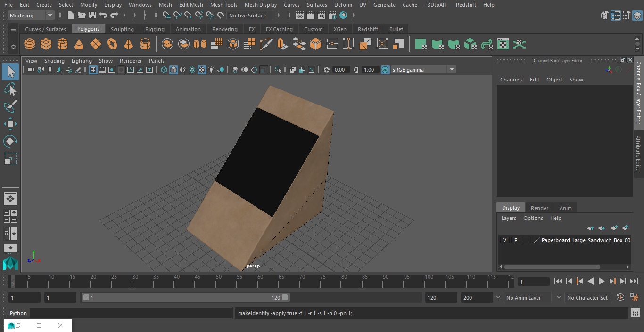The width and height of the screenshot is (644, 332).
Task: Open the Mesh menu
Action: [165, 5]
